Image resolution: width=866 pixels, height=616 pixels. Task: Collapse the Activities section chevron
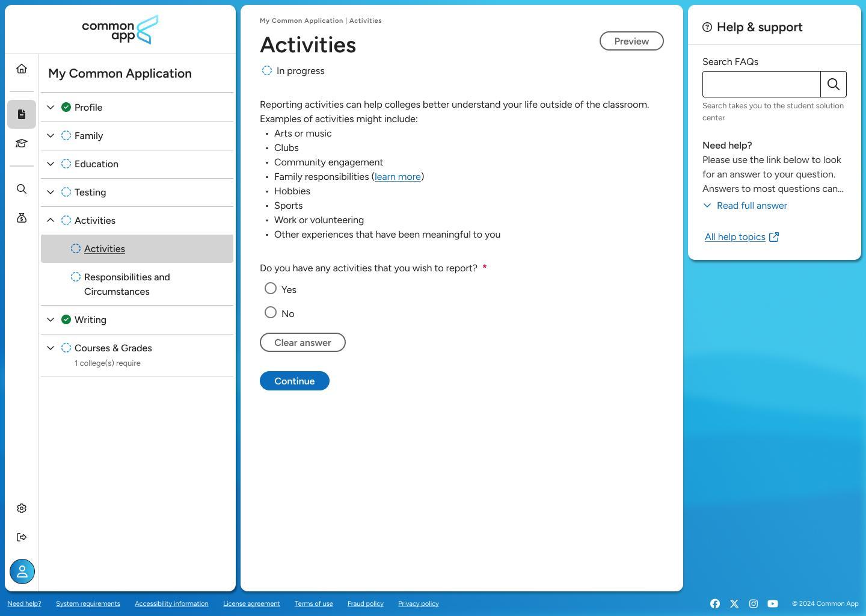51,221
